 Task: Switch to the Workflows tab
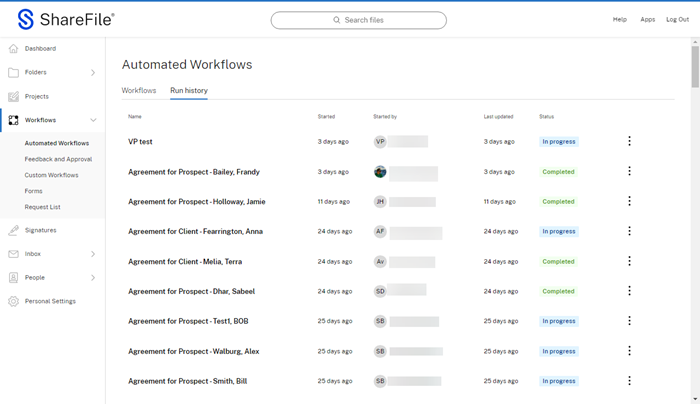click(x=139, y=91)
